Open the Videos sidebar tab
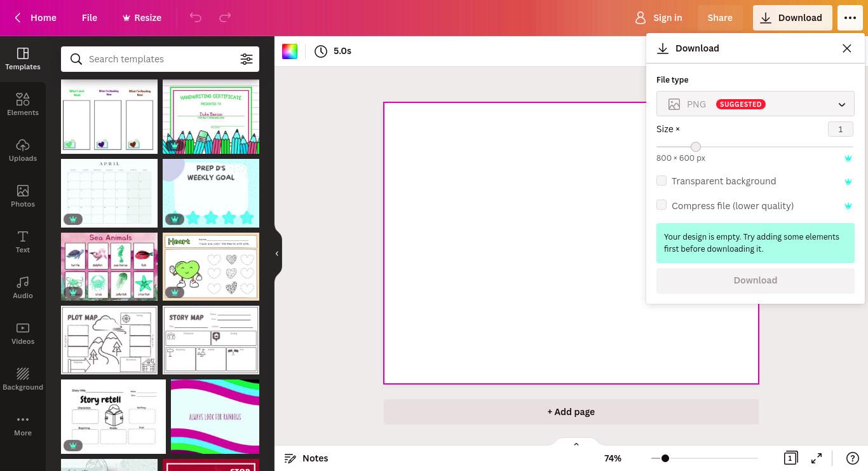This screenshot has width=868, height=471. coord(23,333)
